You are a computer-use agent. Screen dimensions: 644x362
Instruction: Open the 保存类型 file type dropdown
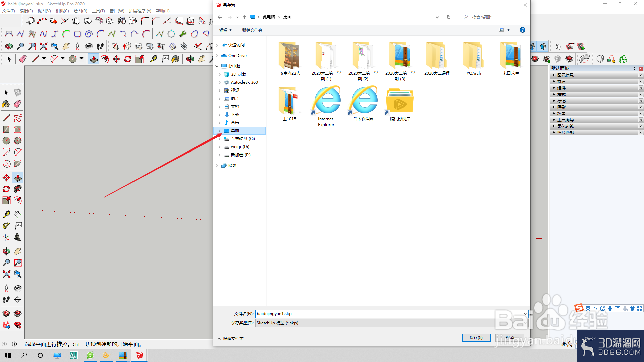click(x=391, y=323)
